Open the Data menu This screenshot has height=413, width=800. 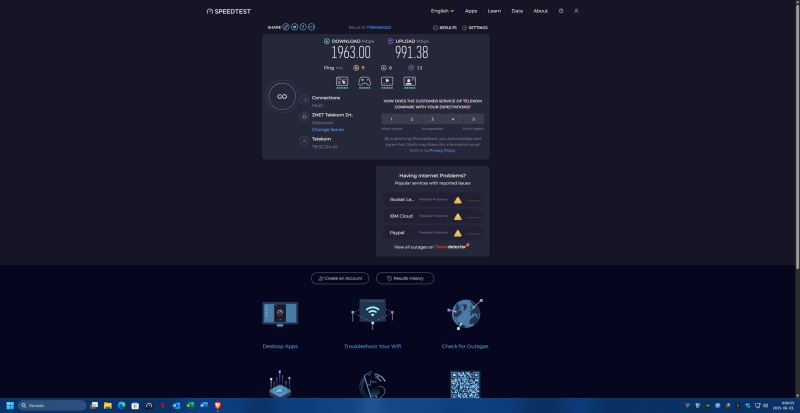coord(517,11)
